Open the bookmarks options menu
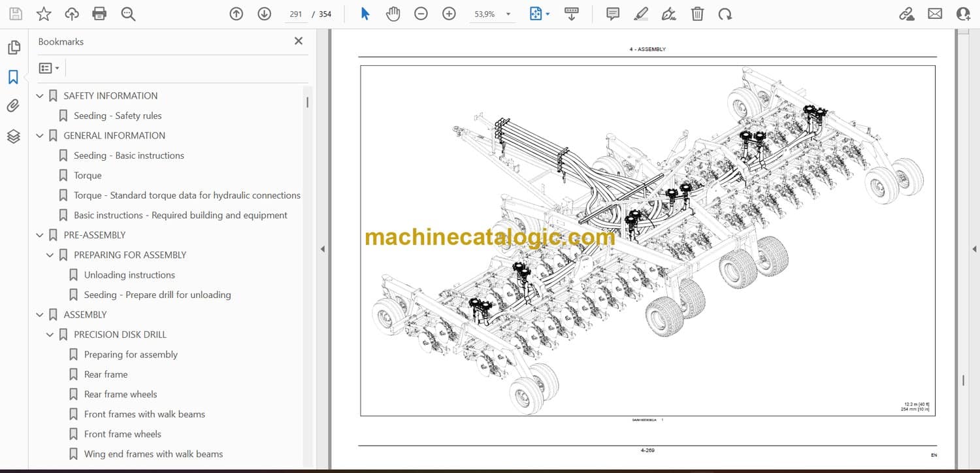 coord(49,68)
